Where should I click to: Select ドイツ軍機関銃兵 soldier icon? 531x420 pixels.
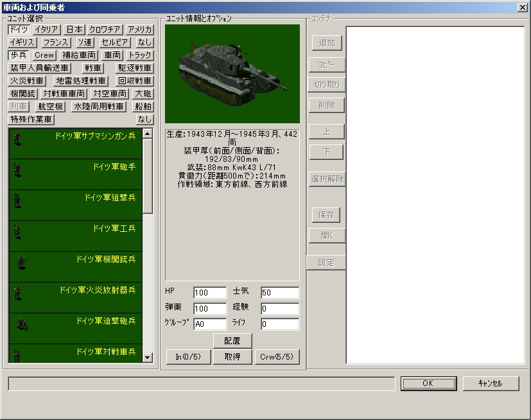(x=22, y=263)
